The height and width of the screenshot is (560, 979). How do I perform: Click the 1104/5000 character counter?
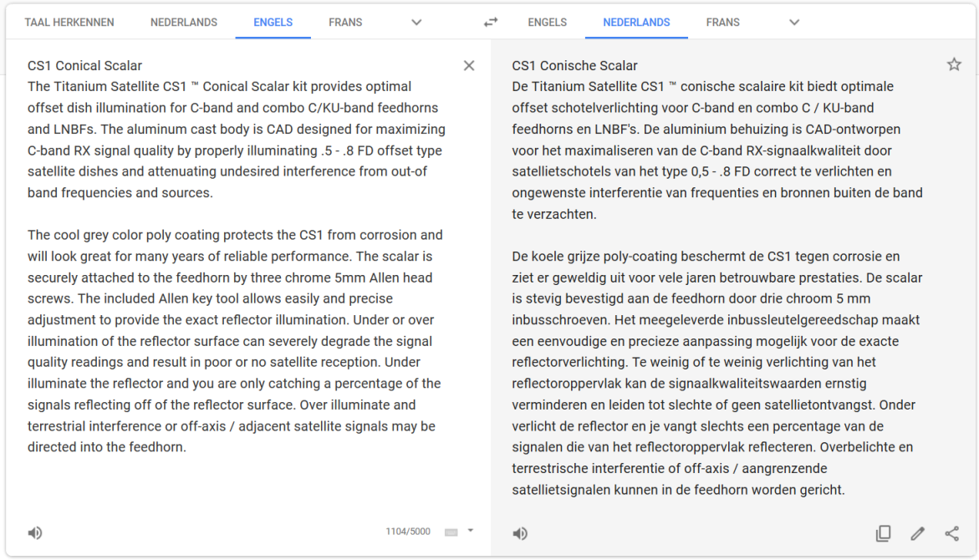point(408,532)
